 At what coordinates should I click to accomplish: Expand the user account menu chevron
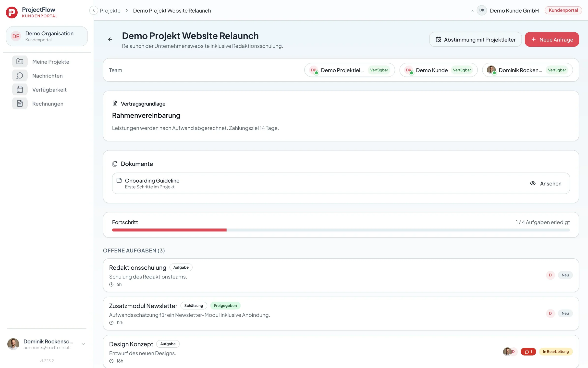click(83, 344)
